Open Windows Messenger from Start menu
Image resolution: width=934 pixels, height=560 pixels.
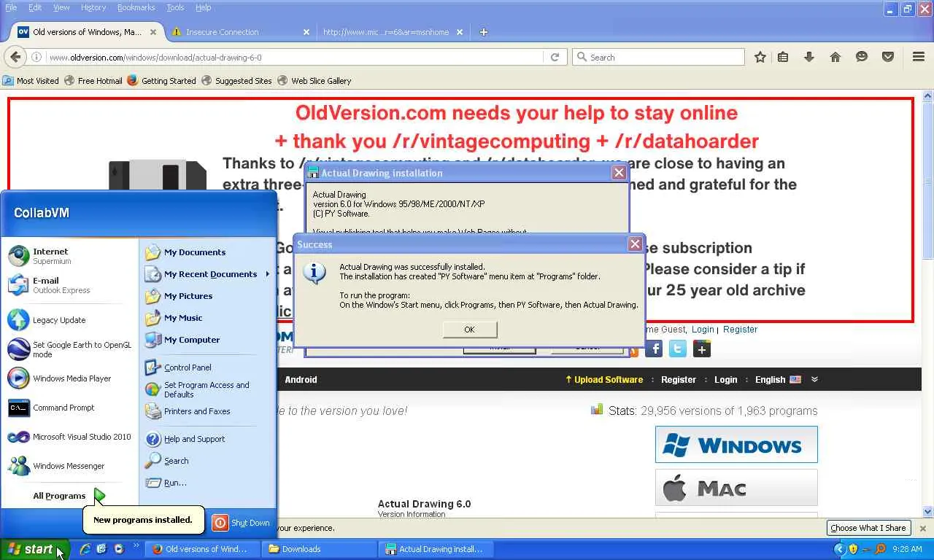click(69, 466)
